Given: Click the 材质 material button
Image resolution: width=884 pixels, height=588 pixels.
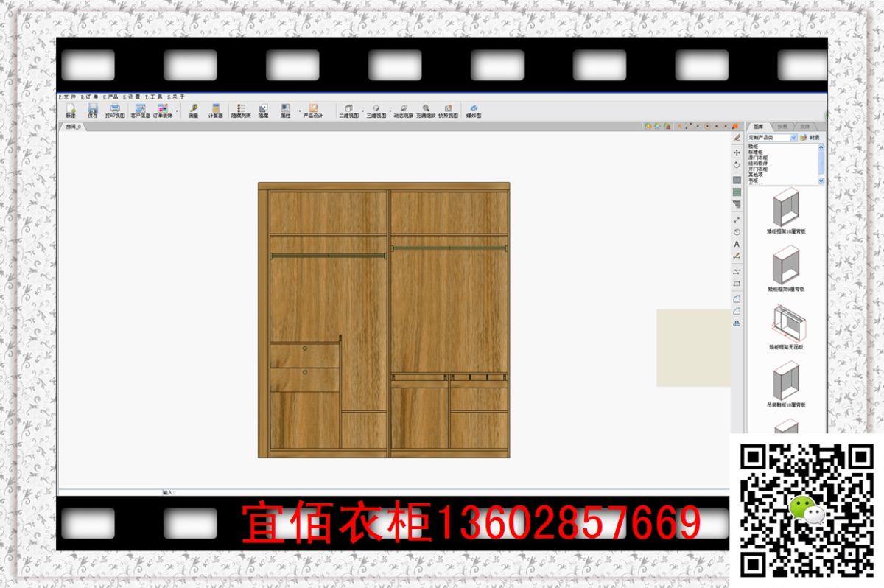Looking at the screenshot, I should click(x=810, y=137).
